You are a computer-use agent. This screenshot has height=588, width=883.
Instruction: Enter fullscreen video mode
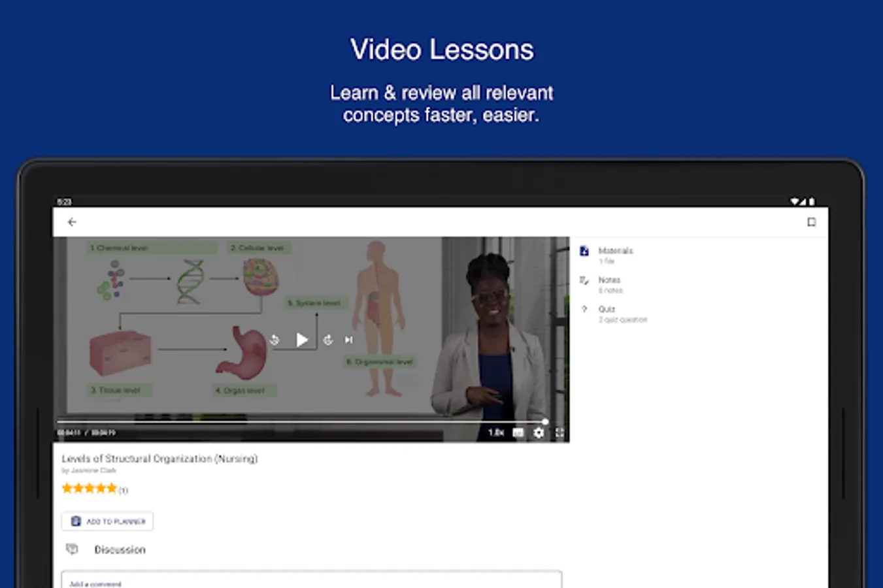[559, 433]
